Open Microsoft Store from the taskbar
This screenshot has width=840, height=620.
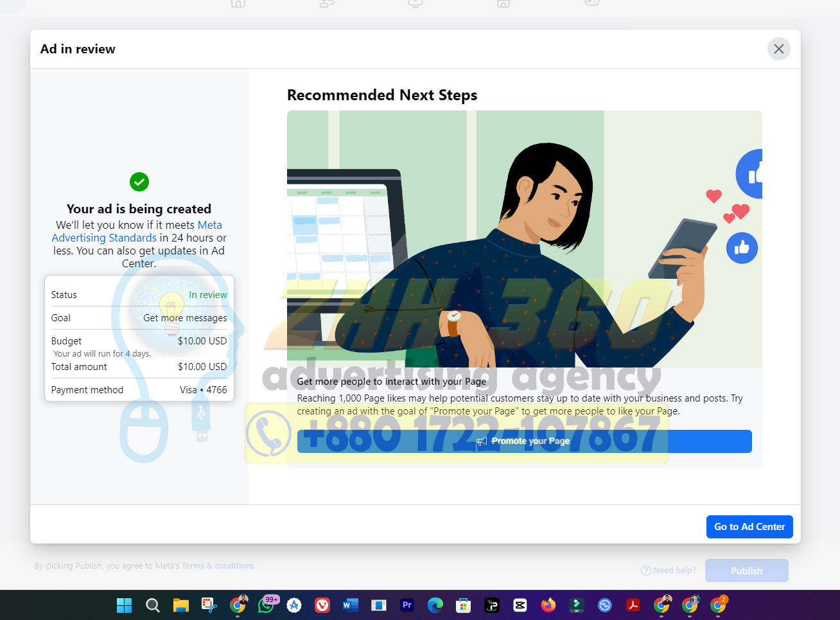(464, 605)
